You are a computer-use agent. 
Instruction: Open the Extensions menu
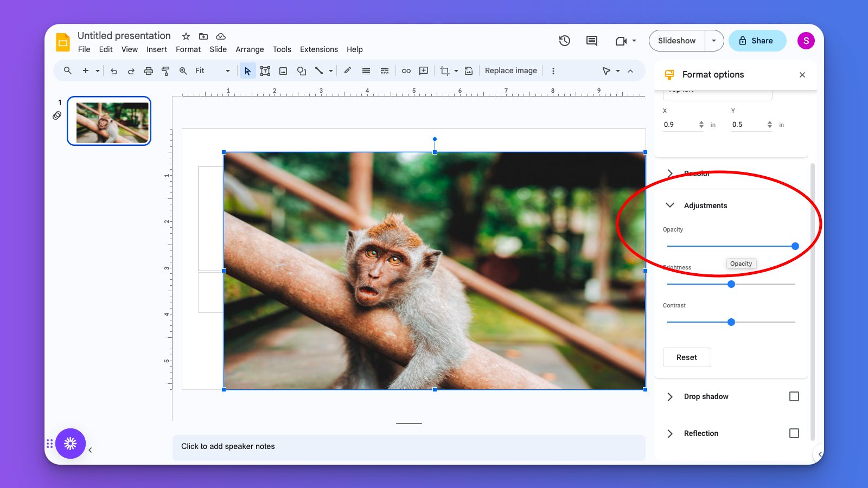318,49
